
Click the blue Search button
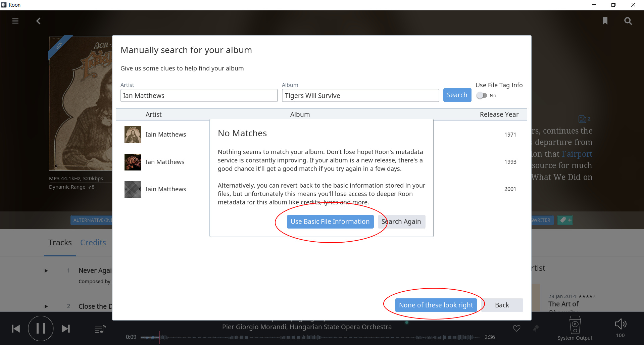pyautogui.click(x=457, y=95)
